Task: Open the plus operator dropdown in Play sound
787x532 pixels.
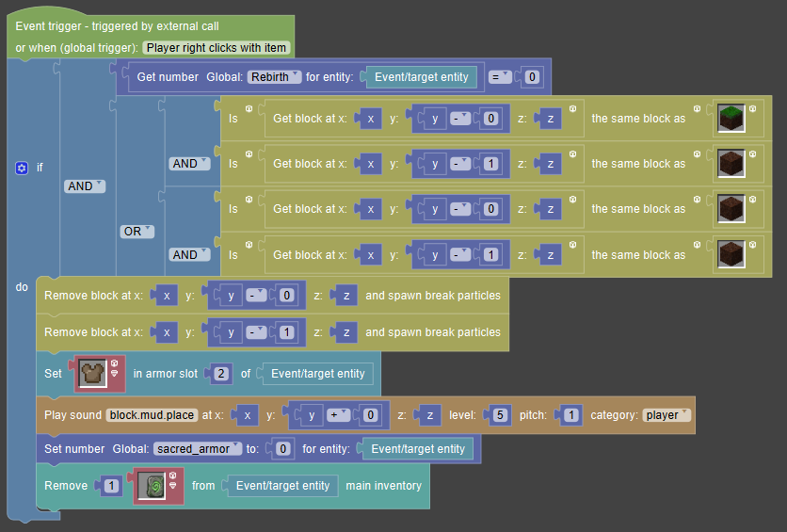Action: coord(338,415)
